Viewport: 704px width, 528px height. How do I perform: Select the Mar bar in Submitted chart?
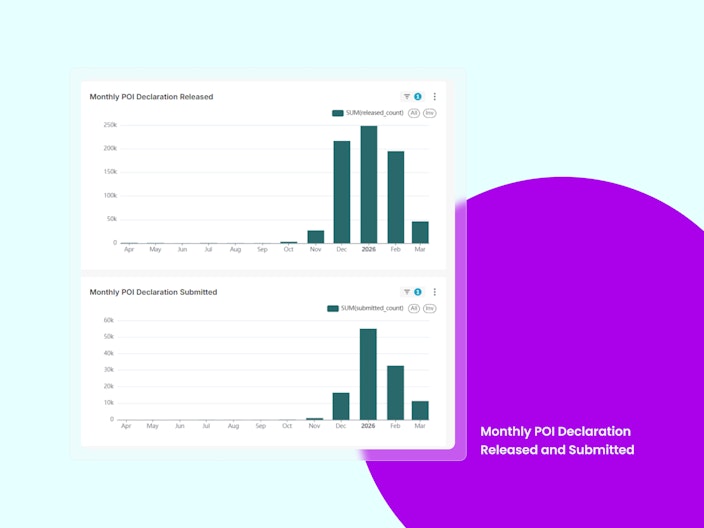click(420, 410)
